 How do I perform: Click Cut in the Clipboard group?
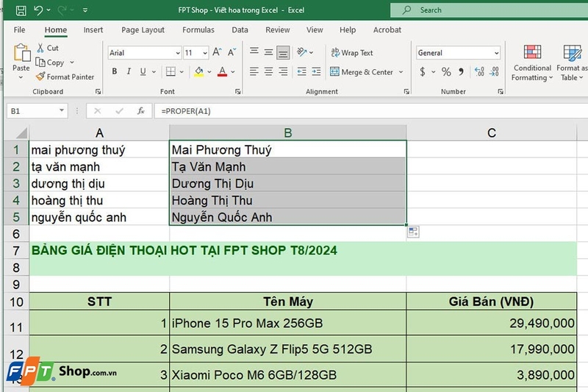point(48,48)
